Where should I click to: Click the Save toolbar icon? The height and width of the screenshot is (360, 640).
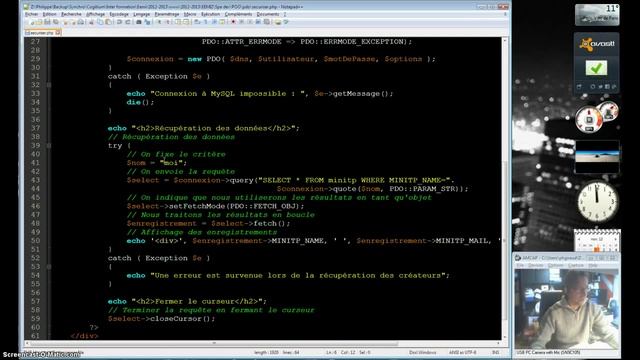(48, 22)
